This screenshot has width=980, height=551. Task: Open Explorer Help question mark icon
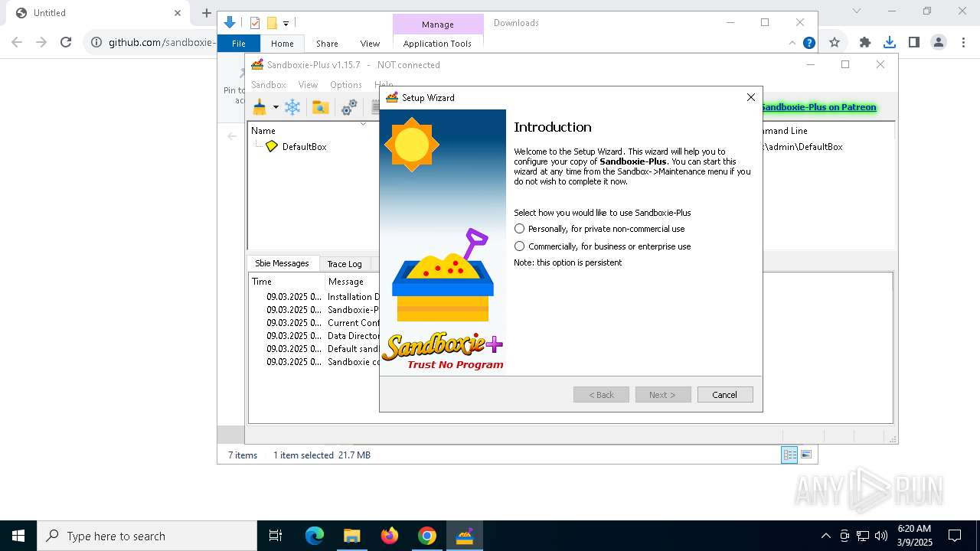[x=808, y=43]
